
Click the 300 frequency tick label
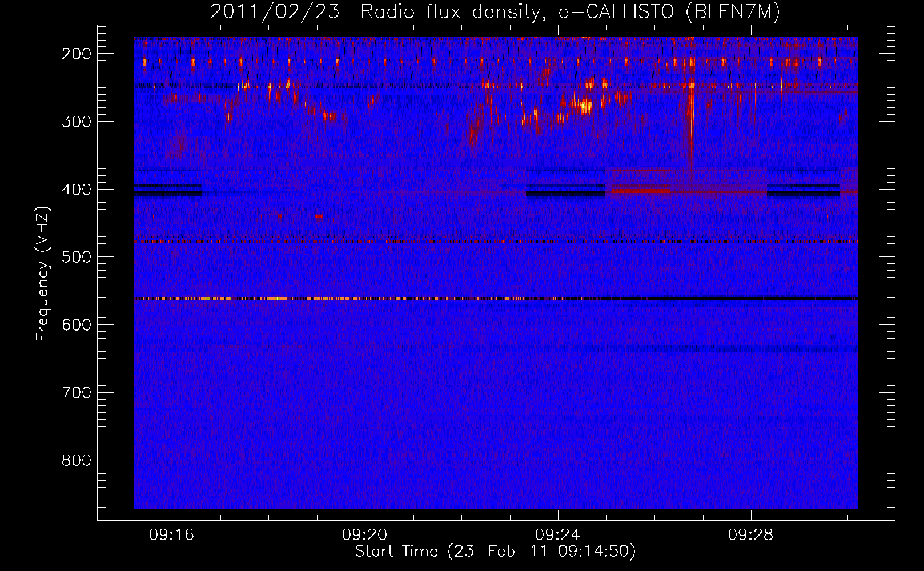(x=77, y=122)
